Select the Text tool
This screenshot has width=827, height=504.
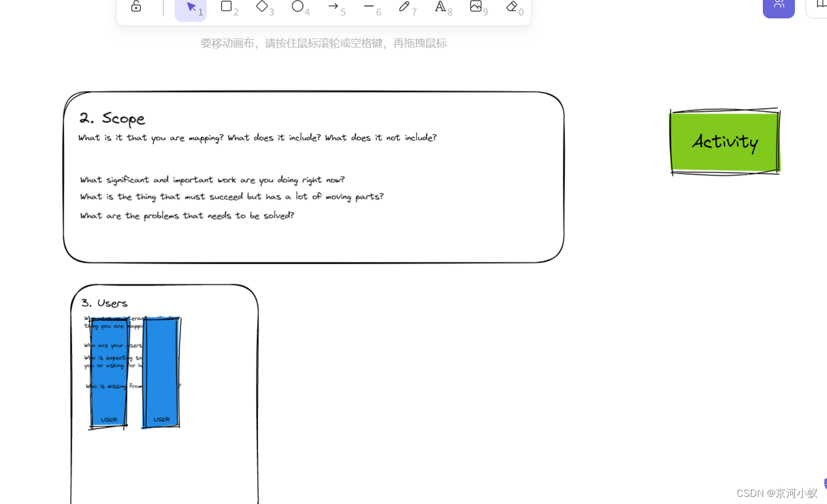click(440, 7)
